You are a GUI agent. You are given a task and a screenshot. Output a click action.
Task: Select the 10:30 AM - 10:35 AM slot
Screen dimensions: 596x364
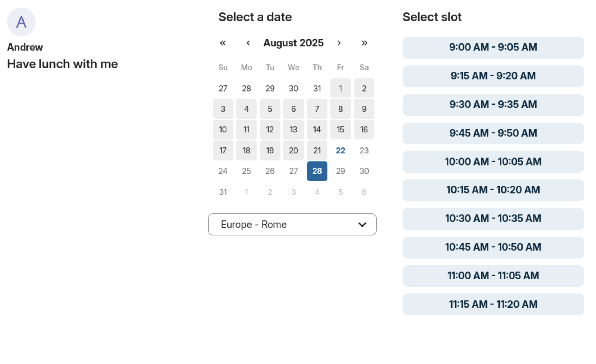click(x=493, y=219)
